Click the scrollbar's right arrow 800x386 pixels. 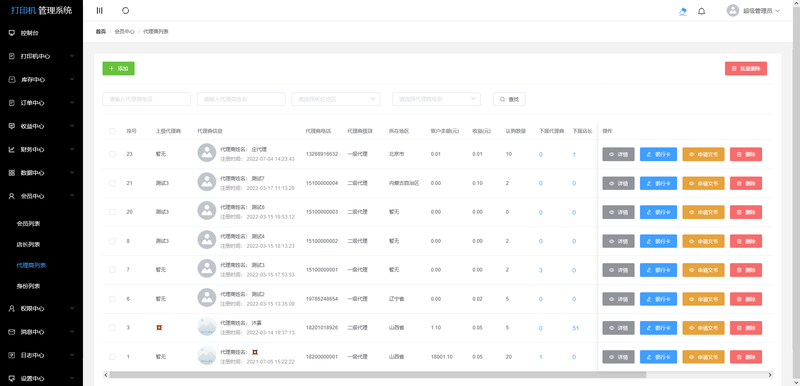click(770, 375)
